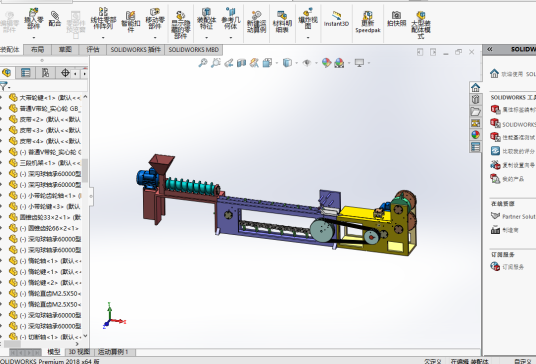The image size is (536, 364).
Task: Click the 更新 Speedpak tool
Action: [368, 22]
